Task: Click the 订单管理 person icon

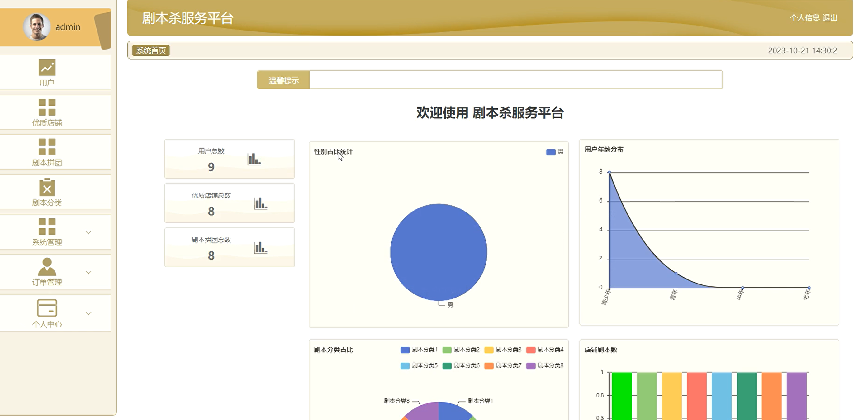Action: tap(47, 267)
